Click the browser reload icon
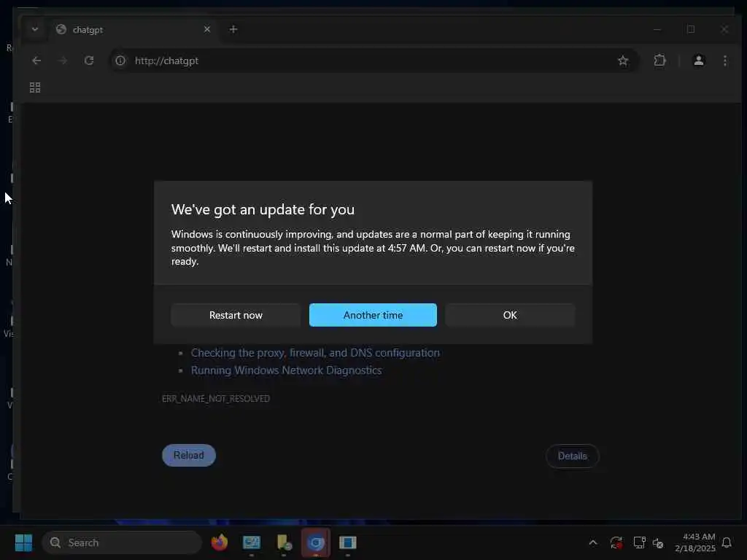 (x=89, y=61)
